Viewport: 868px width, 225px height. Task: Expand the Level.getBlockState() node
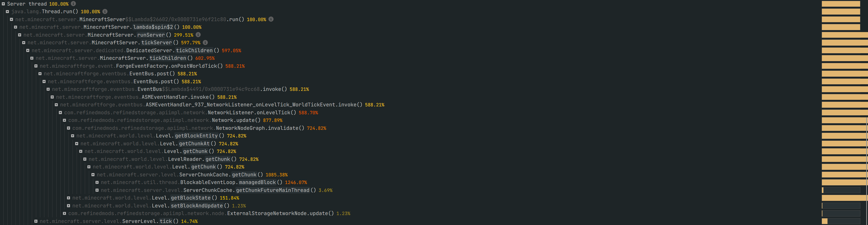point(69,198)
